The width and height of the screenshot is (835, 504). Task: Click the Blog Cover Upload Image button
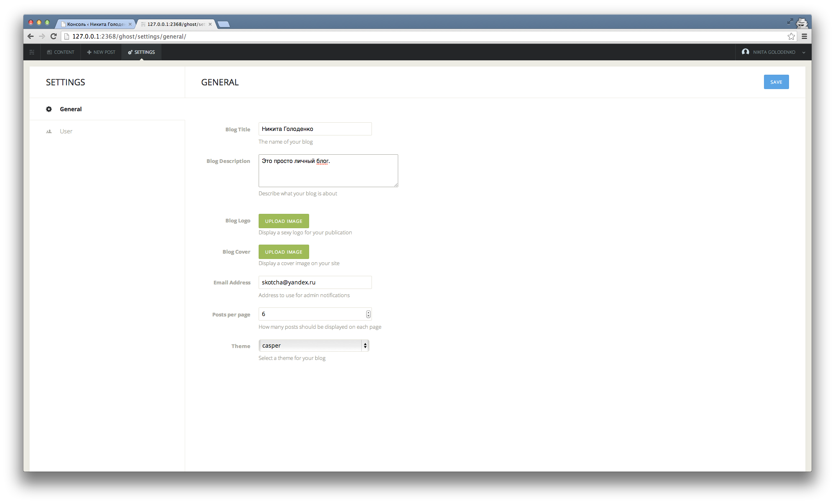(x=283, y=251)
